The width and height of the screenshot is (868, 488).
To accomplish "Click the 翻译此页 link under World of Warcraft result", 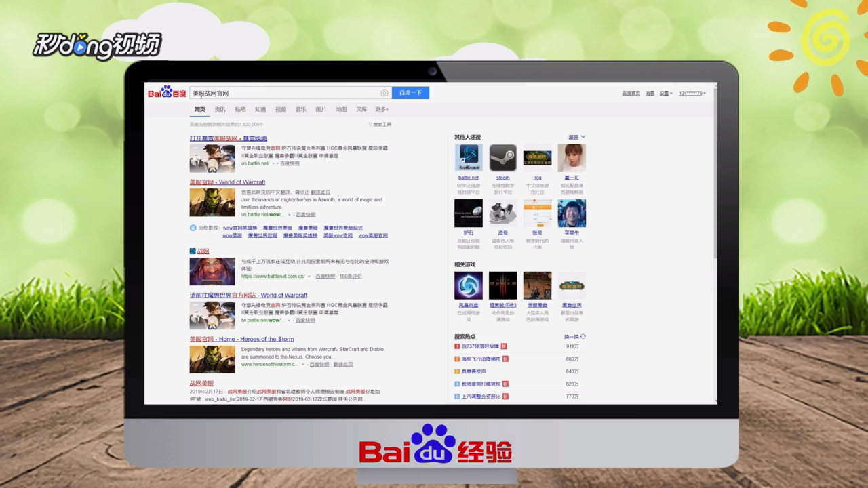I will (321, 192).
